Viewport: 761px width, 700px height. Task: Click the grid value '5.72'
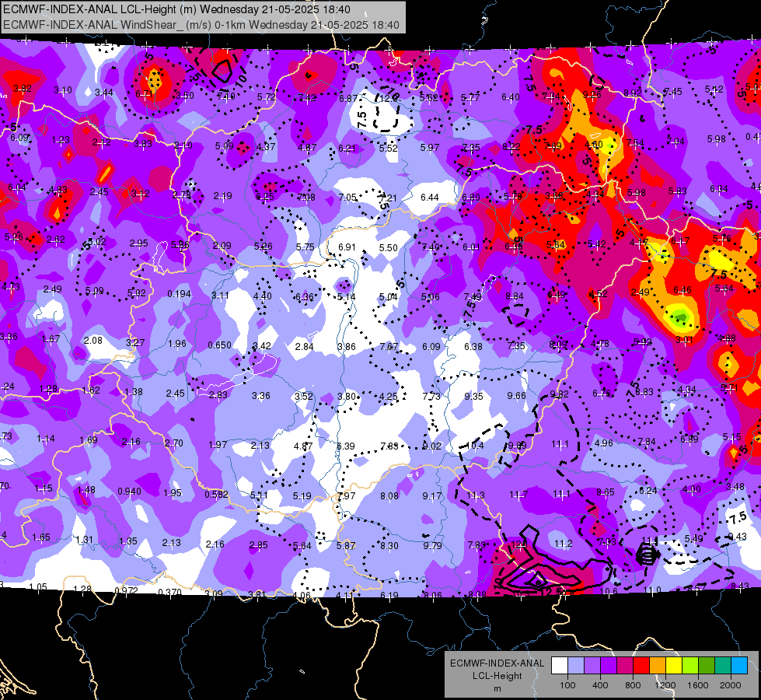click(266, 97)
